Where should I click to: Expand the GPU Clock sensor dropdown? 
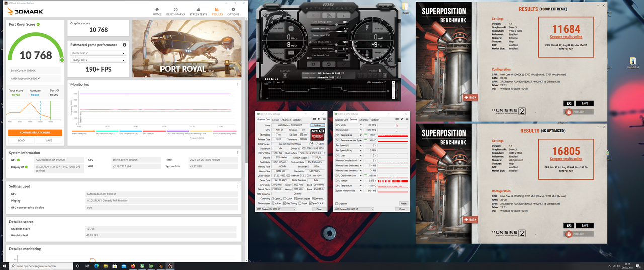[361, 125]
